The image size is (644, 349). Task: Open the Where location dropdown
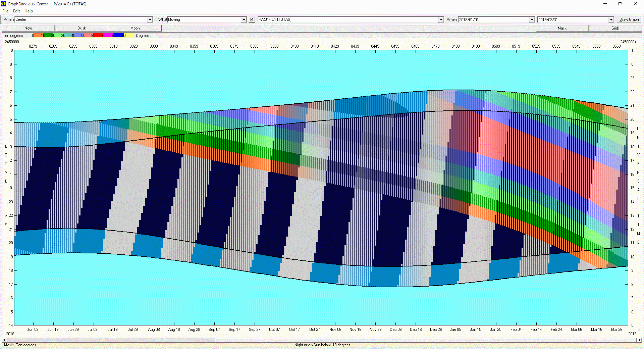click(x=150, y=20)
